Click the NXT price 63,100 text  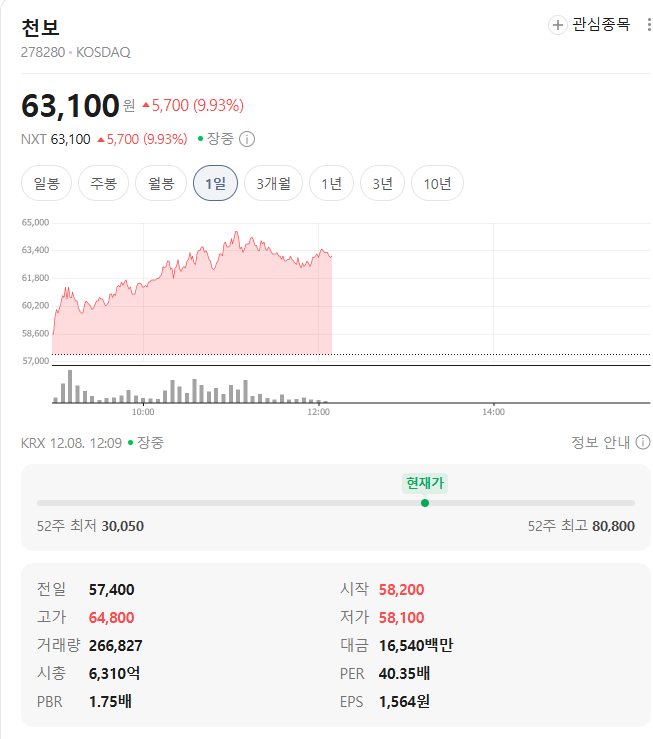click(x=70, y=139)
